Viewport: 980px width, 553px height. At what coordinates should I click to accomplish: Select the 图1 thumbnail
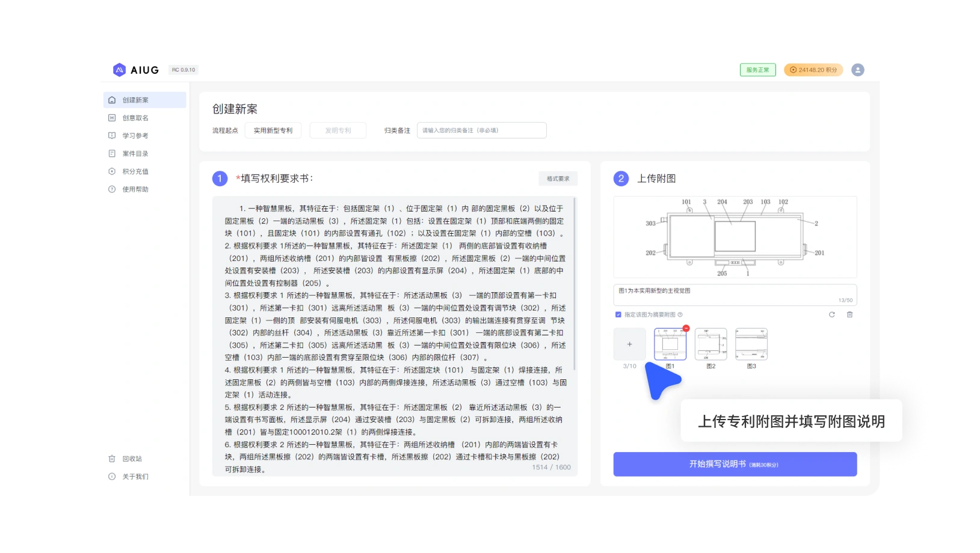click(x=670, y=344)
